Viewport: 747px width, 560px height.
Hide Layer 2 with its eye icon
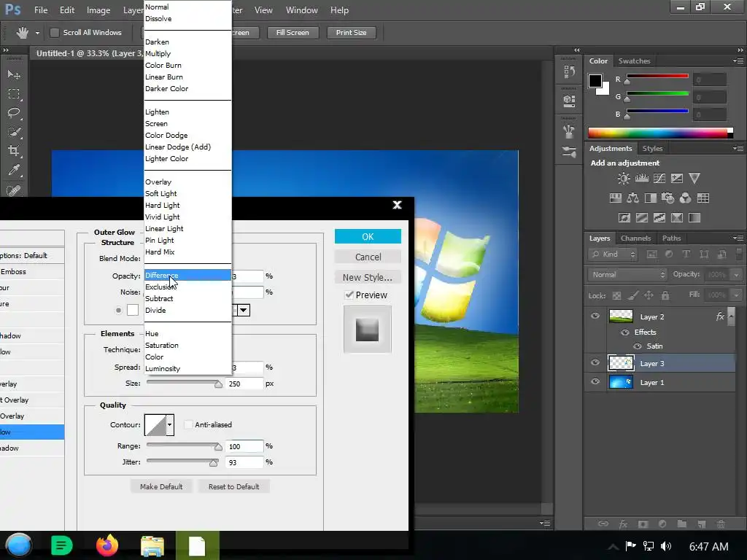click(x=595, y=316)
